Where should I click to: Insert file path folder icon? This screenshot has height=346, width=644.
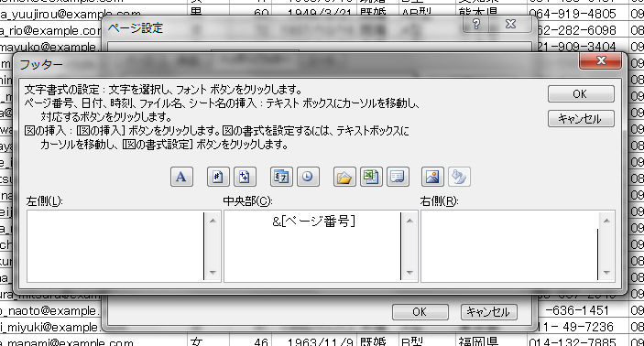pos(344,177)
